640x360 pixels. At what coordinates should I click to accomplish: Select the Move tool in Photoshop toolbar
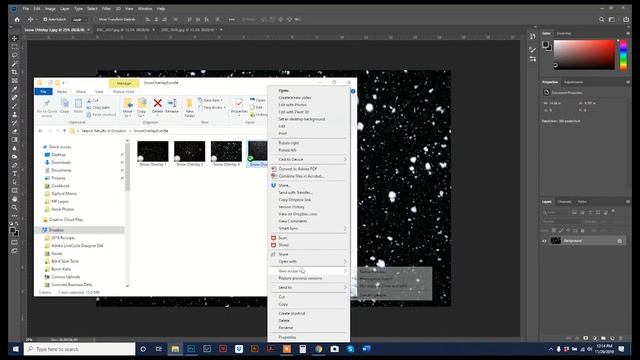click(x=15, y=38)
